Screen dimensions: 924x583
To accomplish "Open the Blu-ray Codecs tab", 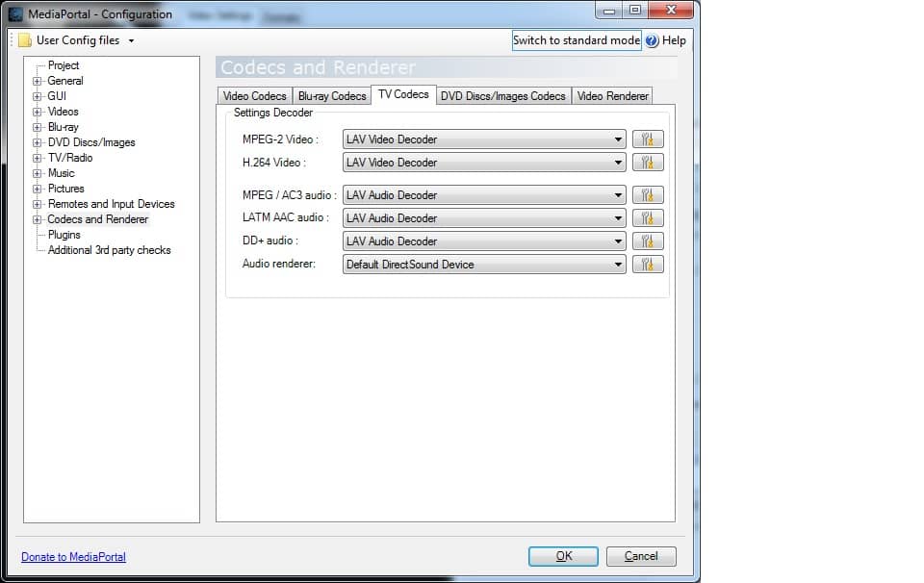I will pos(332,96).
